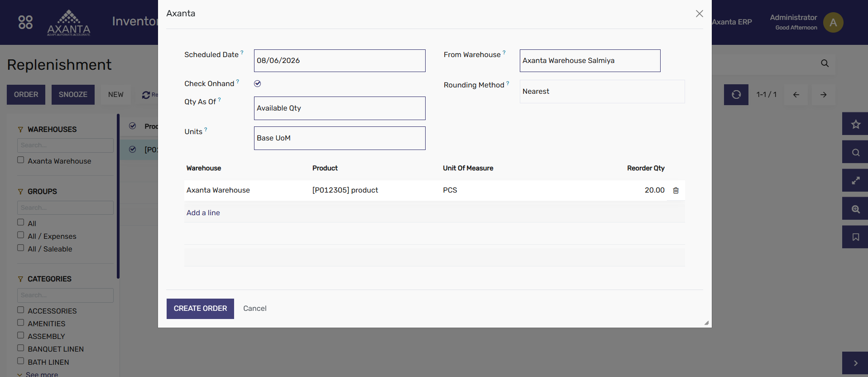Go to next page arrow
Viewport: 868px width, 377px height.
pos(823,95)
